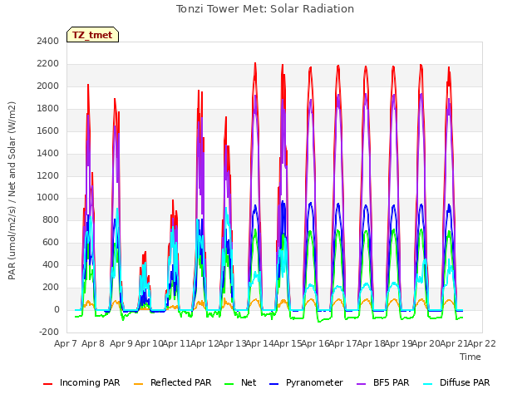Select the Reflected PAR legend label
The image size is (532, 399).
pyautogui.click(x=181, y=382)
